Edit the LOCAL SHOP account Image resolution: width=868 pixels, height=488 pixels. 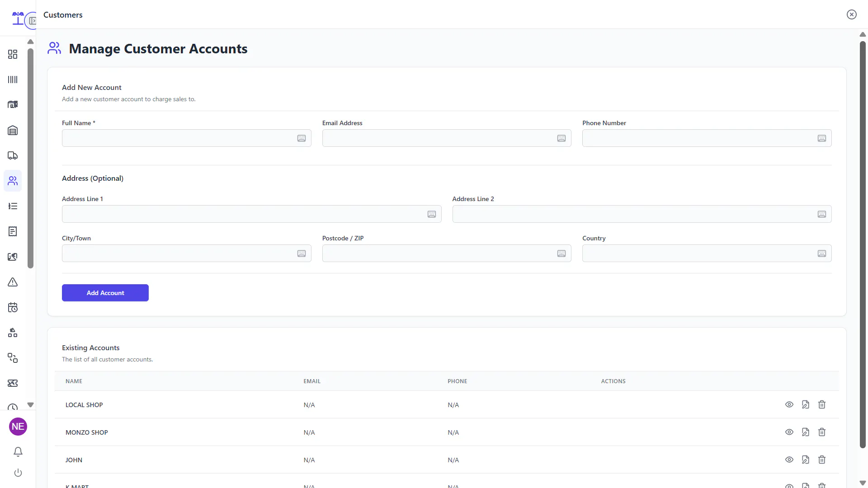coord(806,404)
